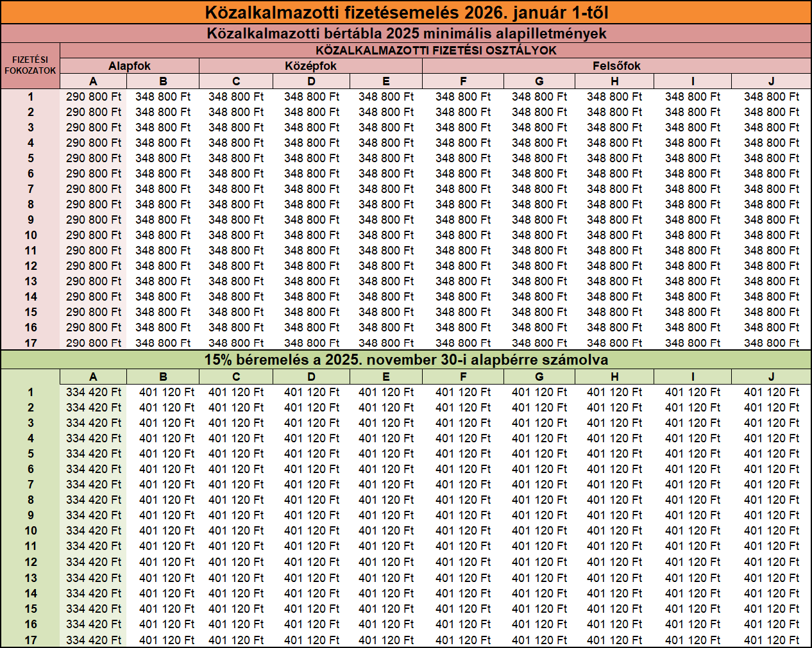Select the 'Középfok' group header
Viewport: 812px width, 648px height.
pos(310,66)
